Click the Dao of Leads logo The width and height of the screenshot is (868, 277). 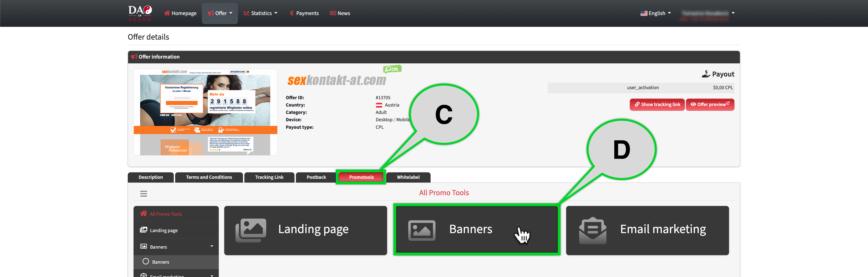point(140,13)
